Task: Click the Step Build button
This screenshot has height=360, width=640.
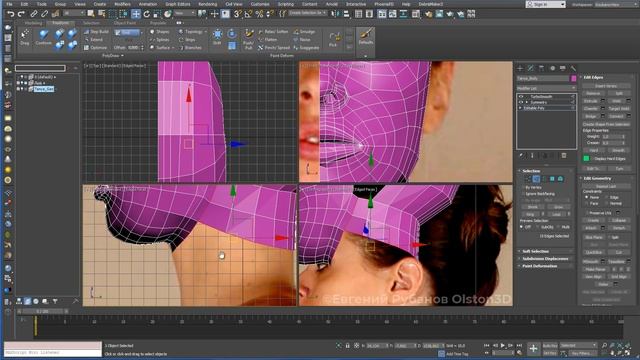Action: pyautogui.click(x=96, y=31)
